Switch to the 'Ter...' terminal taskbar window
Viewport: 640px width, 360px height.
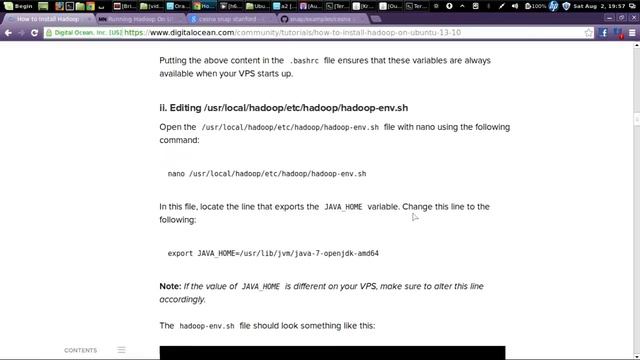tap(417, 6)
